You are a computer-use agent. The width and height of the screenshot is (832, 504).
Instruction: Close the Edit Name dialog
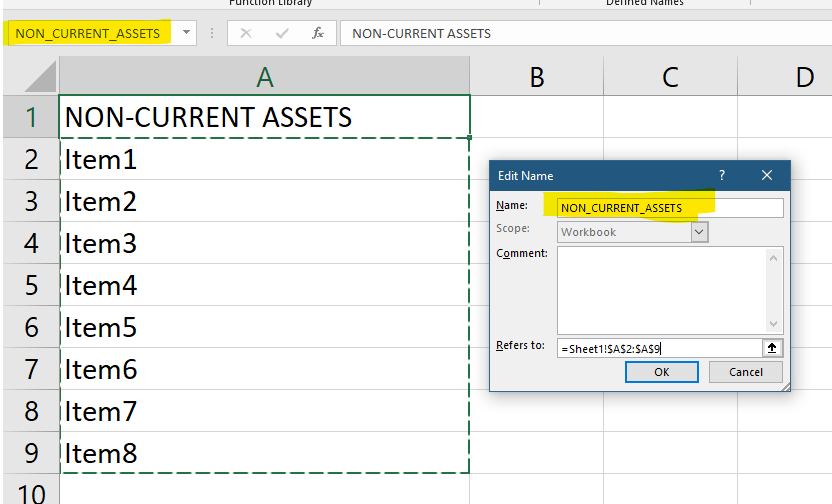coord(767,175)
